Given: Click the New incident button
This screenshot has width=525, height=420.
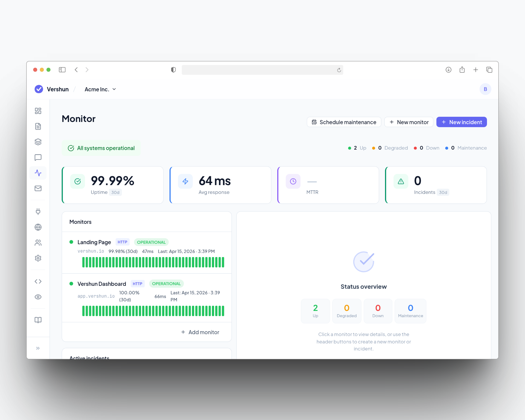Looking at the screenshot, I should click(461, 122).
